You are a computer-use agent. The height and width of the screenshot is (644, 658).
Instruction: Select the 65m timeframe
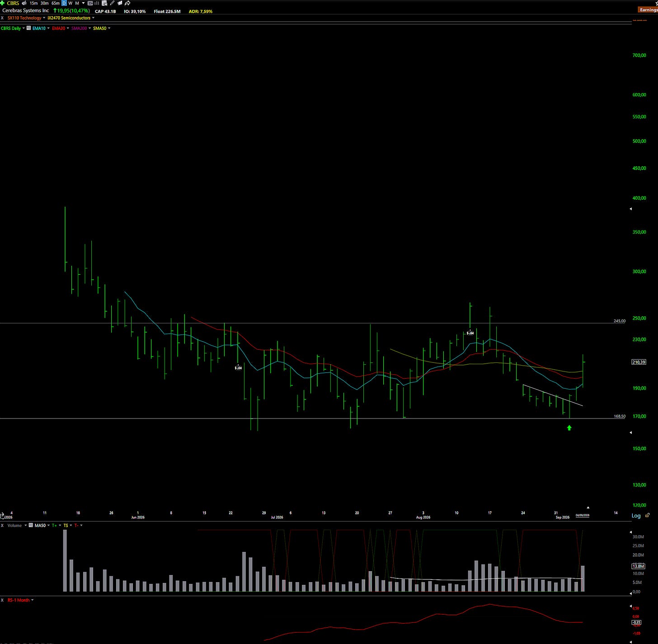pos(56,3)
